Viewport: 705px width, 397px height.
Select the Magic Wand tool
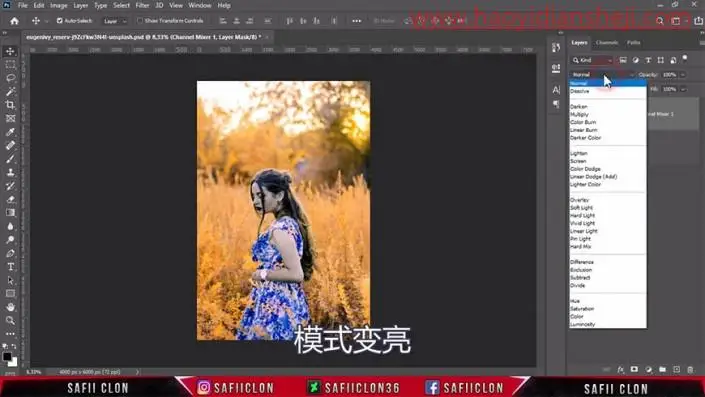pyautogui.click(x=10, y=92)
